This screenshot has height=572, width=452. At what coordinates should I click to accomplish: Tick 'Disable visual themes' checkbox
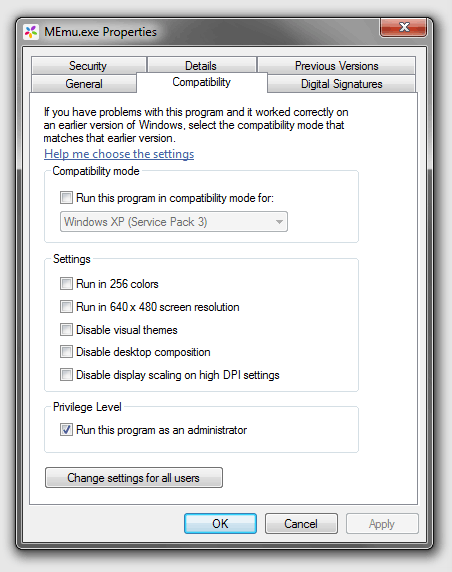66,329
